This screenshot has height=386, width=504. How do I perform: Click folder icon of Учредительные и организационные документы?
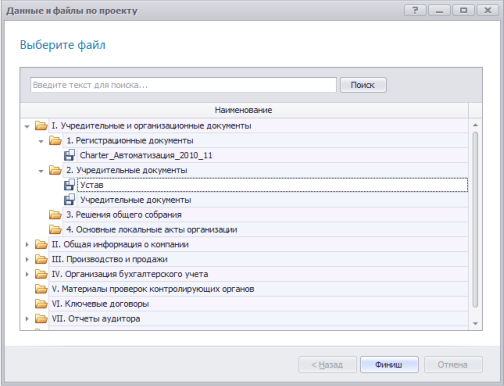pos(41,126)
